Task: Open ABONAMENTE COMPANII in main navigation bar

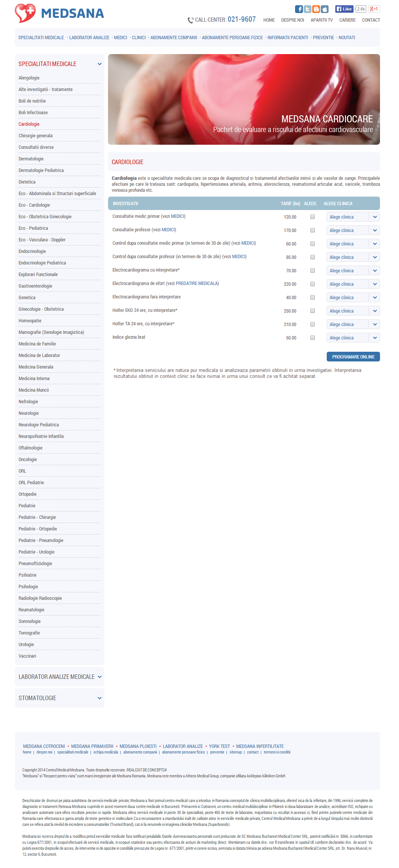Action: [174, 38]
